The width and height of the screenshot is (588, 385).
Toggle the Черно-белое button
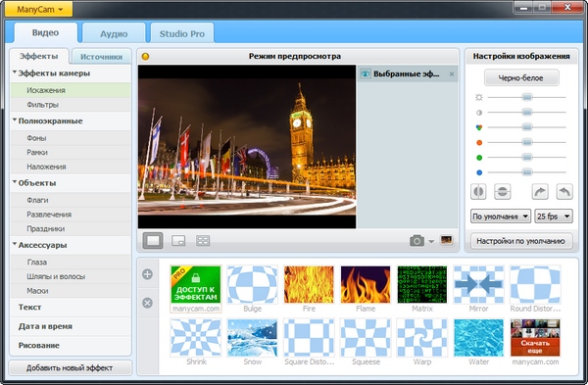[x=521, y=78]
